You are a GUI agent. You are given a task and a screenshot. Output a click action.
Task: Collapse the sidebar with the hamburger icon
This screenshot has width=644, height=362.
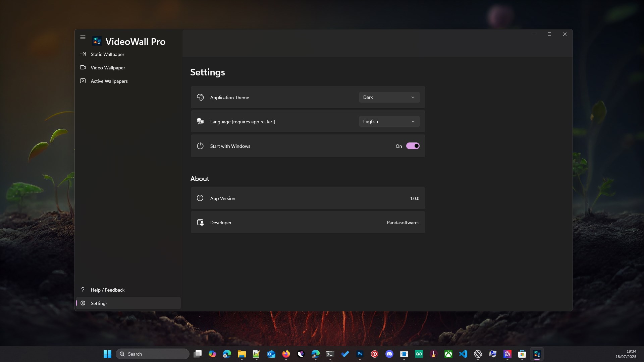pyautogui.click(x=83, y=37)
